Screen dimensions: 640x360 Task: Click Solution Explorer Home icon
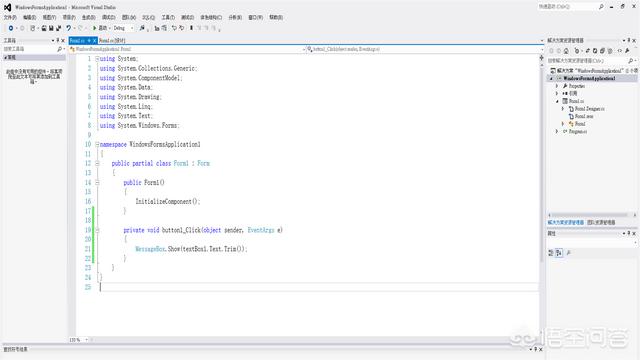pyautogui.click(x=566, y=51)
